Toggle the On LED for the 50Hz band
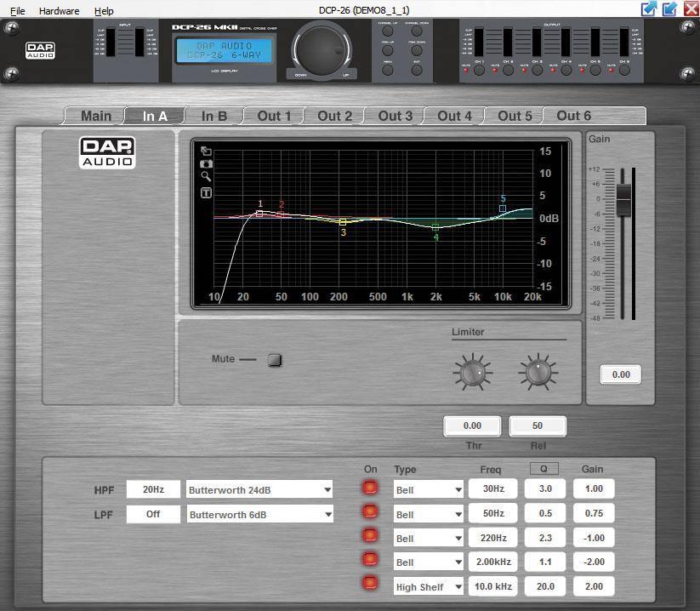 370,511
